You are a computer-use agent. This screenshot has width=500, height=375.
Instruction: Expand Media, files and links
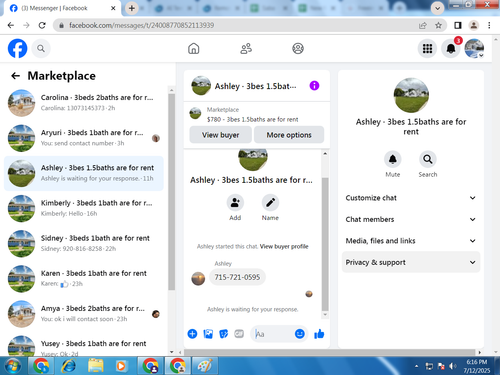pyautogui.click(x=411, y=241)
